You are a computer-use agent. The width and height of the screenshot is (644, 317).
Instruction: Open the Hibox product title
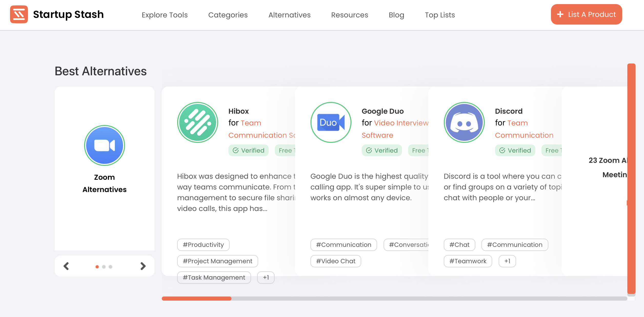point(238,111)
